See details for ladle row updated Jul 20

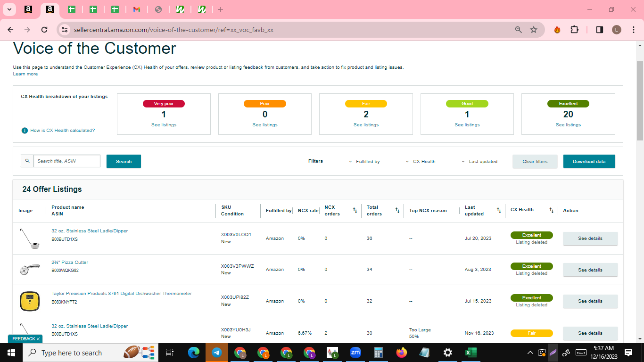click(590, 239)
